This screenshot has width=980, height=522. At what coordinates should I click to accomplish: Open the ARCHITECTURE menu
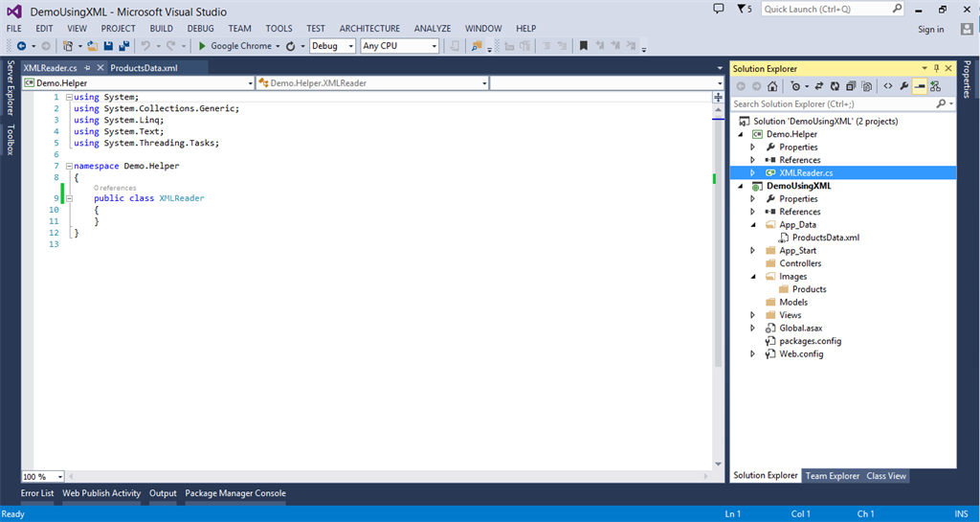pyautogui.click(x=369, y=28)
